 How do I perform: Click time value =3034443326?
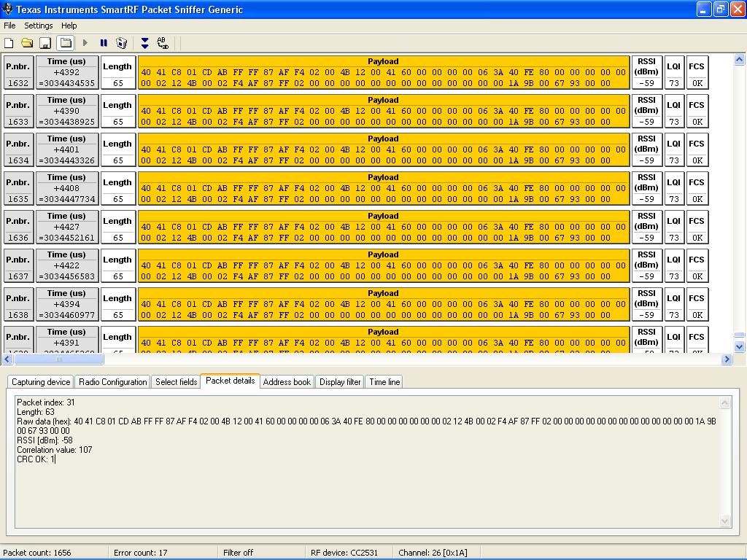pyautogui.click(x=66, y=160)
